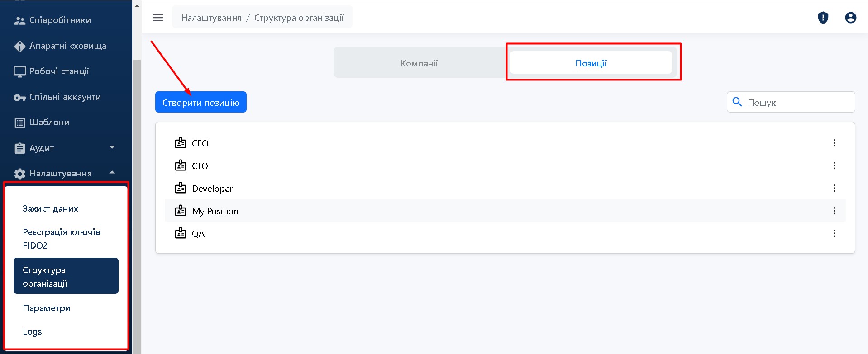
Task: Open three-dot menu for CTO position
Action: click(834, 165)
